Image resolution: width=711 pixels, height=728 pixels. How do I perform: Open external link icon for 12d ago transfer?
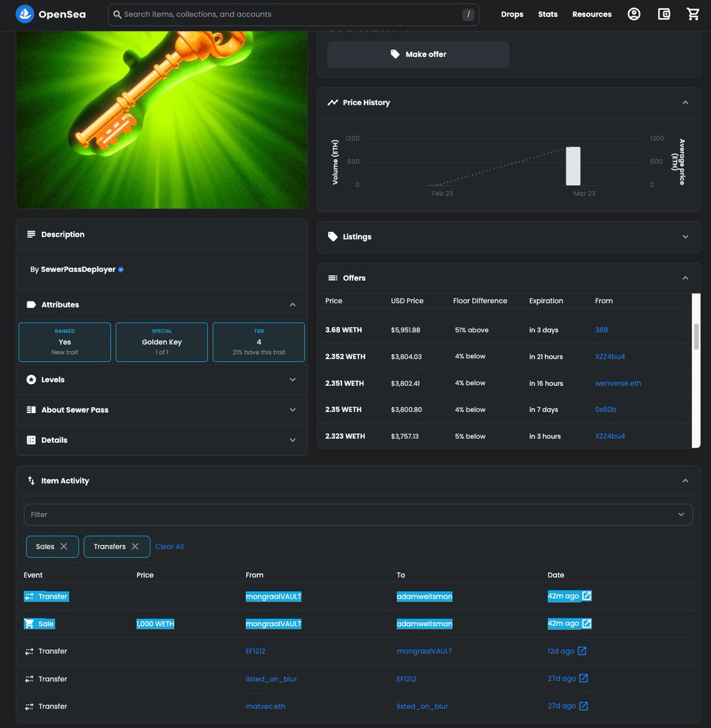582,651
